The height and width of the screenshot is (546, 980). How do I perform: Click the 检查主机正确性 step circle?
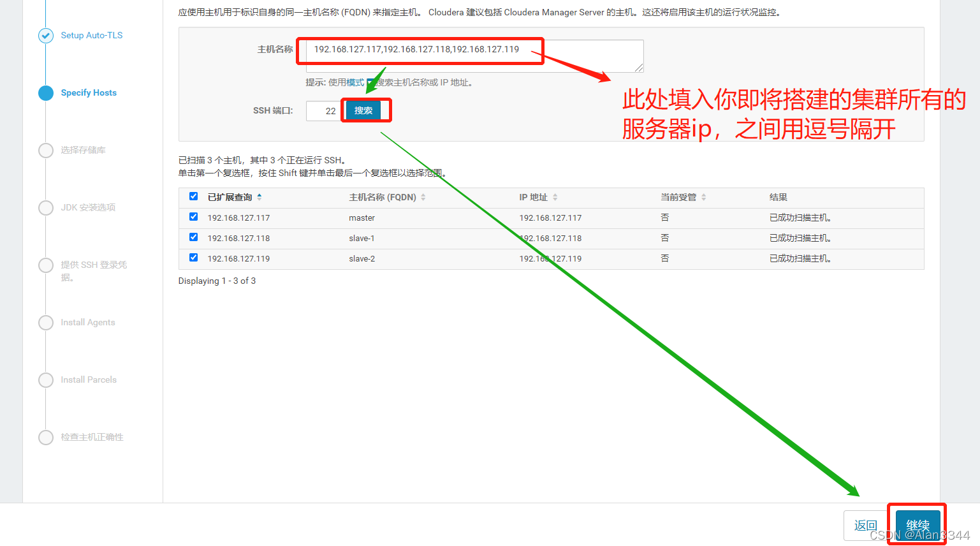46,438
